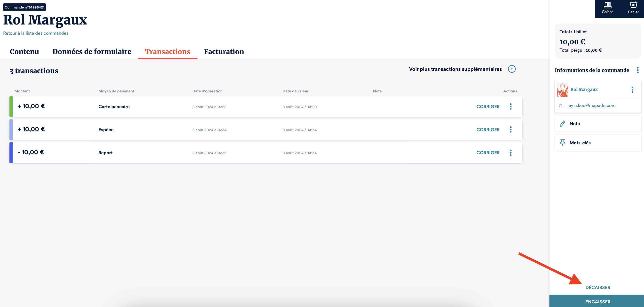Click CORRIGER on the Report row
The image size is (644, 307).
(488, 153)
